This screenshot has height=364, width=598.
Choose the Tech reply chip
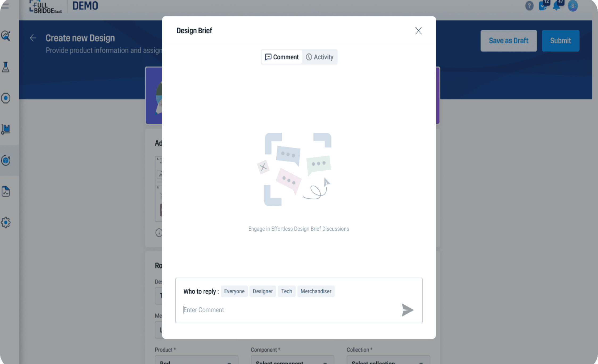point(286,291)
